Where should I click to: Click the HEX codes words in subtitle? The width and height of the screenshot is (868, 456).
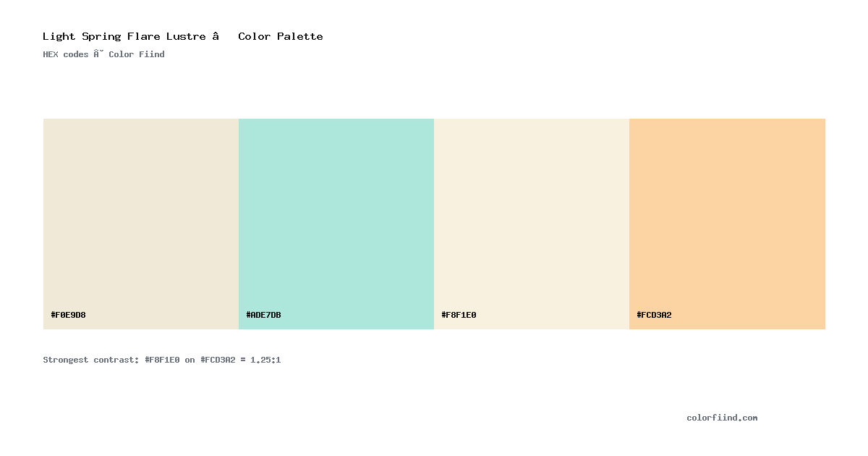click(66, 54)
